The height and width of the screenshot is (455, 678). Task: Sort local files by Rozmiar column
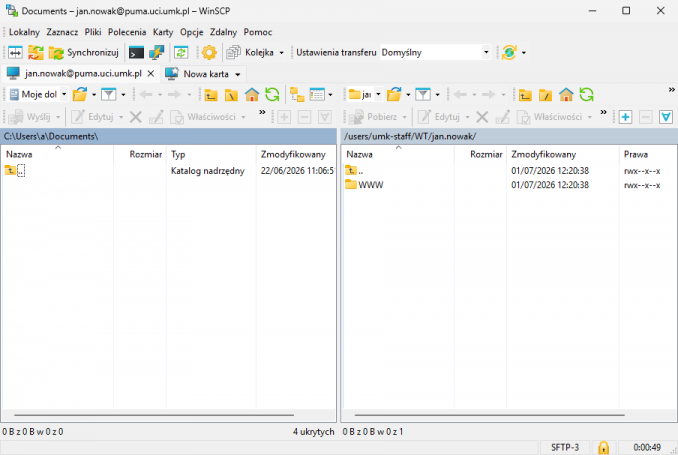coord(140,154)
